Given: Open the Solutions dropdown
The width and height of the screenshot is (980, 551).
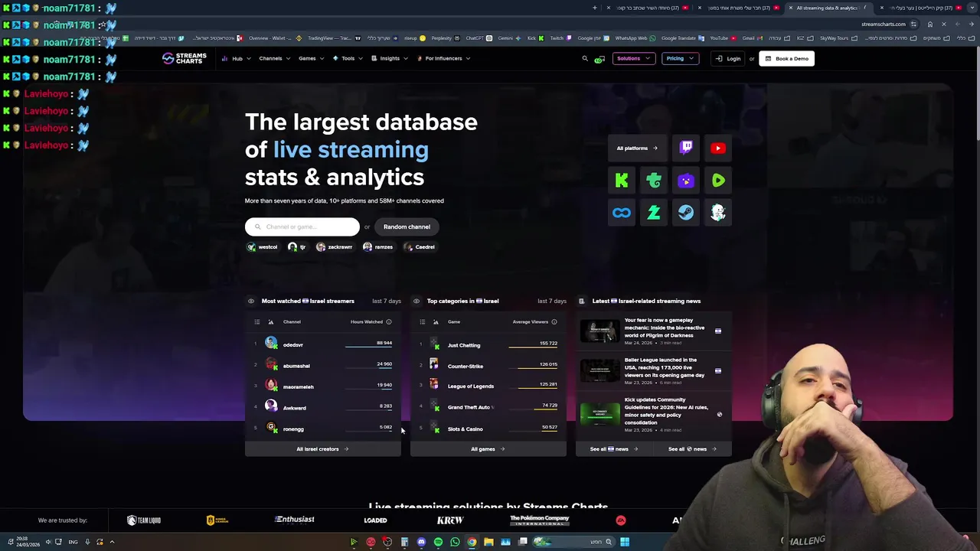Looking at the screenshot, I should [634, 58].
